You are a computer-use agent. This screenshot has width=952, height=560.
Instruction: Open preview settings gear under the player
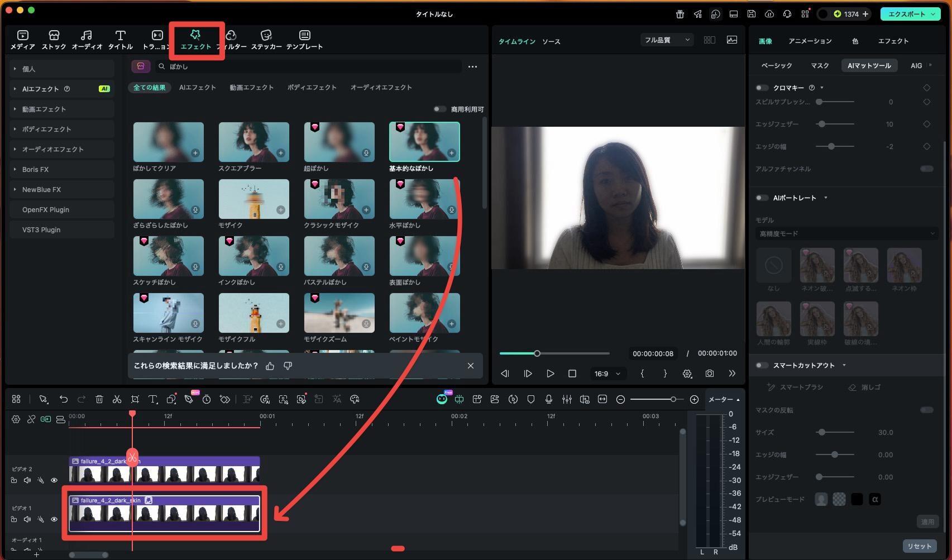[x=687, y=374]
